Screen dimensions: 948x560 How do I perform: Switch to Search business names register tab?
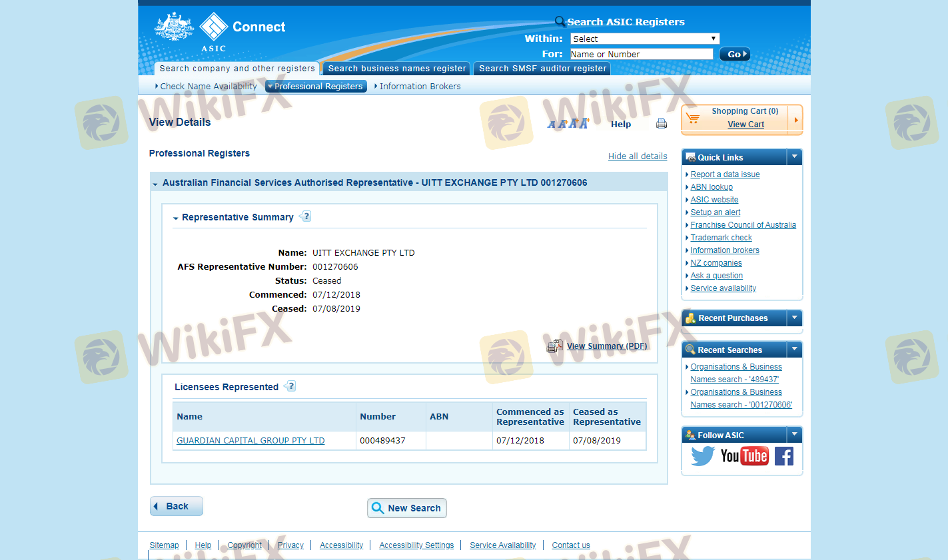[397, 69]
